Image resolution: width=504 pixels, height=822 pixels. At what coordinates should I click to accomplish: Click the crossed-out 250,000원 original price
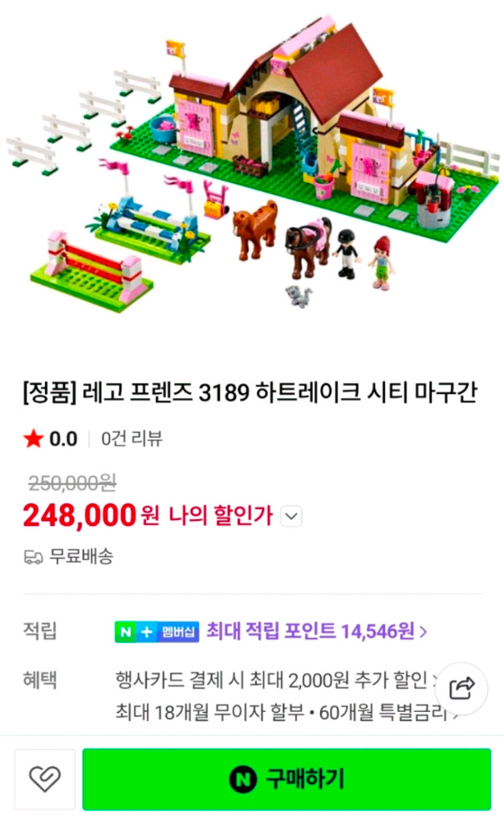pyautogui.click(x=71, y=482)
